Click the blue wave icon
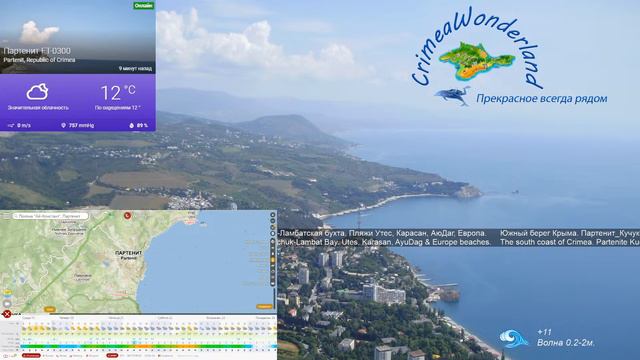Image resolution: width=640 pixels, height=360 pixels. click(514, 338)
